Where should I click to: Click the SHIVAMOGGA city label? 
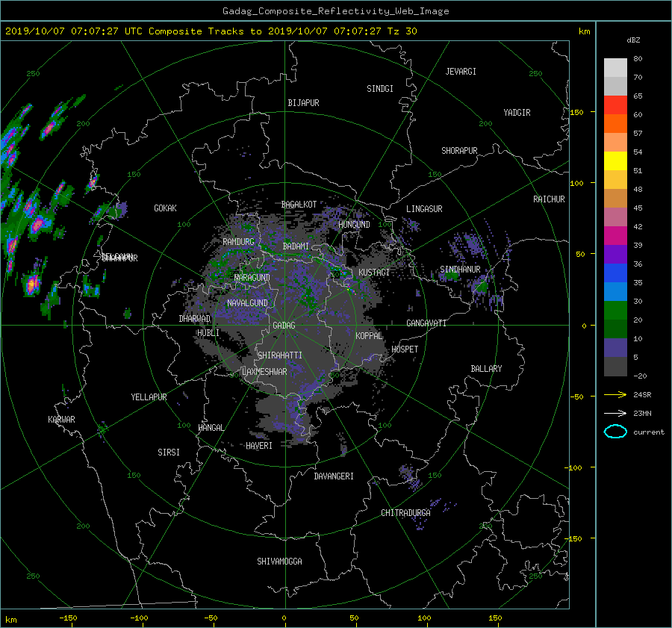point(279,561)
